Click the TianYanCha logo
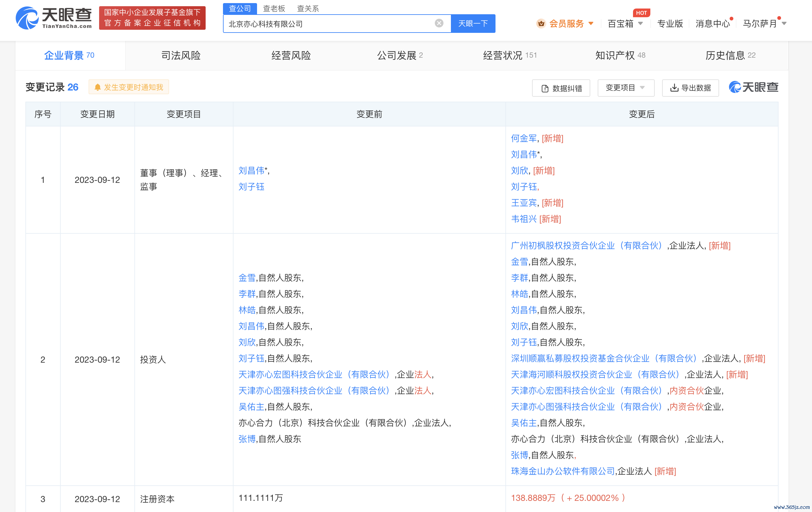This screenshot has width=812, height=512. point(54,18)
